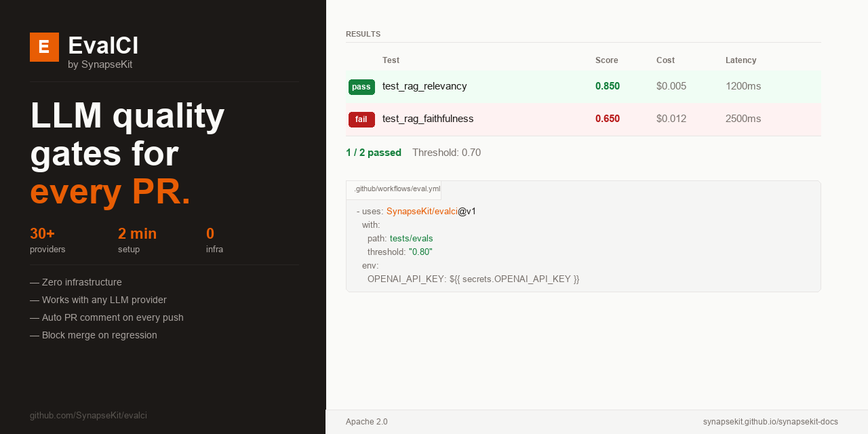Image resolution: width=868 pixels, height=434 pixels.
Task: Select the test_rag_faithfulness row name
Action: (x=428, y=119)
